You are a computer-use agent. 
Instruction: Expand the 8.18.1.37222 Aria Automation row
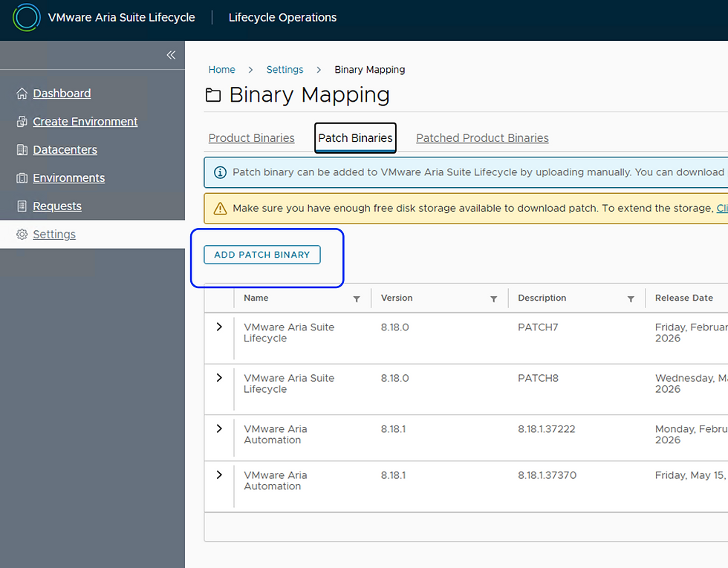219,428
